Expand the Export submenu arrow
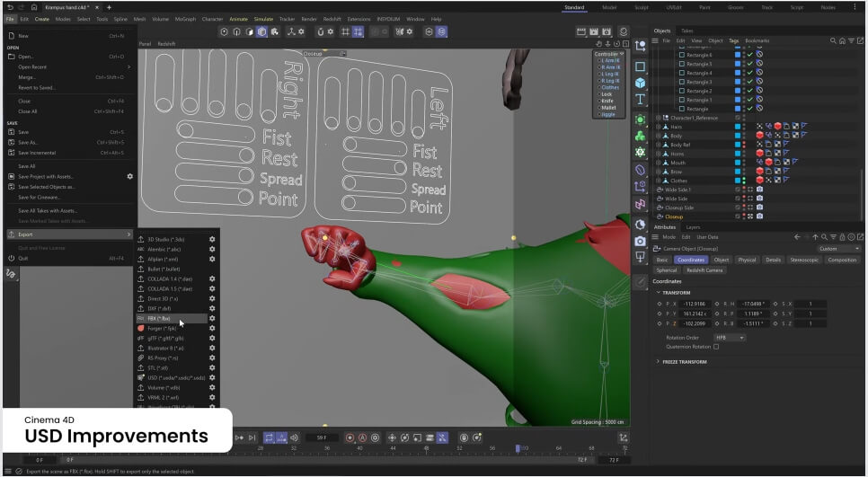 [129, 234]
